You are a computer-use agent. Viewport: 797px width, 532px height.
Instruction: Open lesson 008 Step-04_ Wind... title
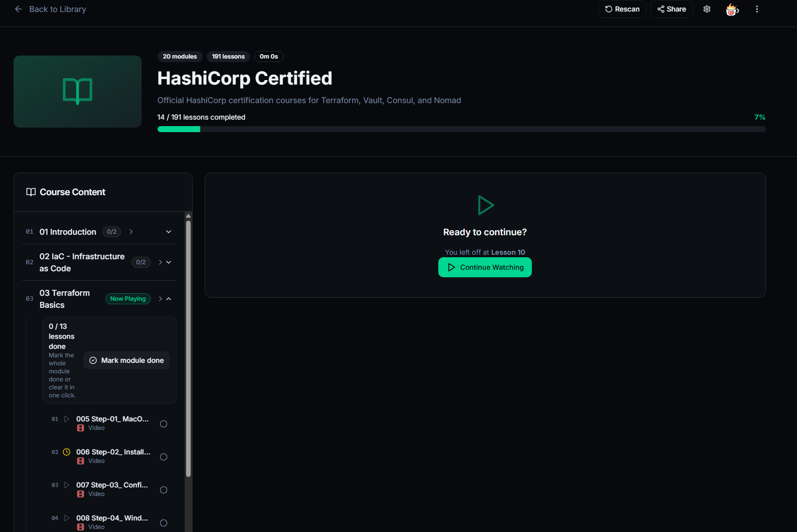click(x=112, y=518)
